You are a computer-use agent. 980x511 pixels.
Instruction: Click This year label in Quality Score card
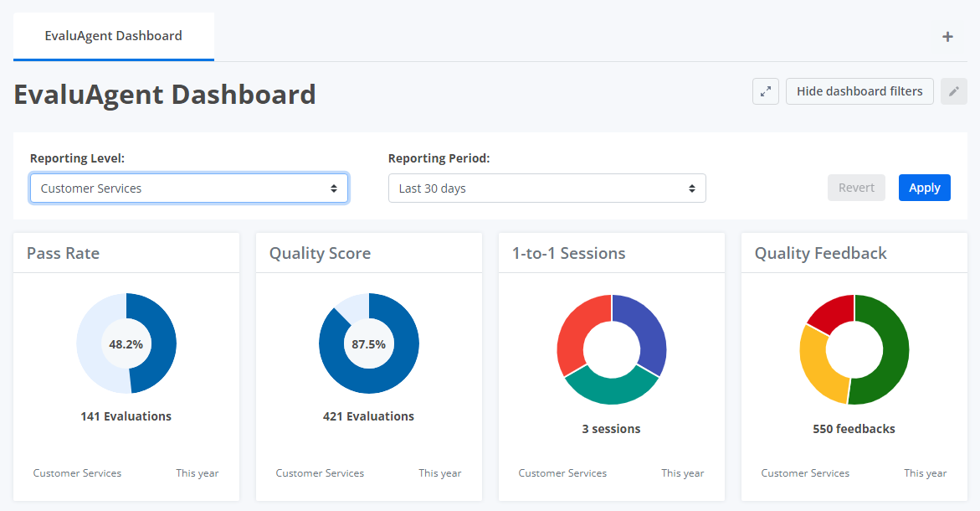(x=440, y=473)
